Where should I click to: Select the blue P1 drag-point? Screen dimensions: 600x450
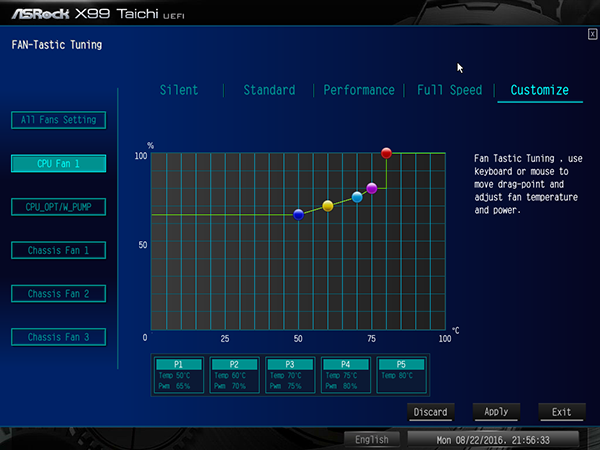point(298,215)
